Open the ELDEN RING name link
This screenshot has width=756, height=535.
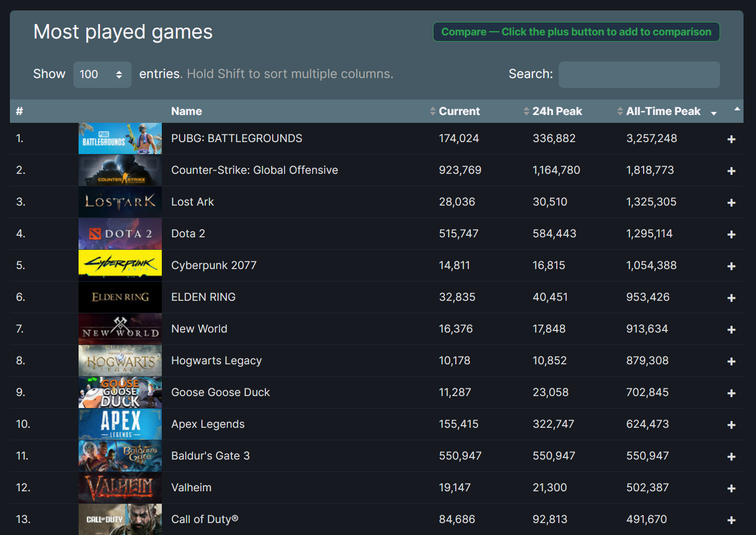coord(203,297)
